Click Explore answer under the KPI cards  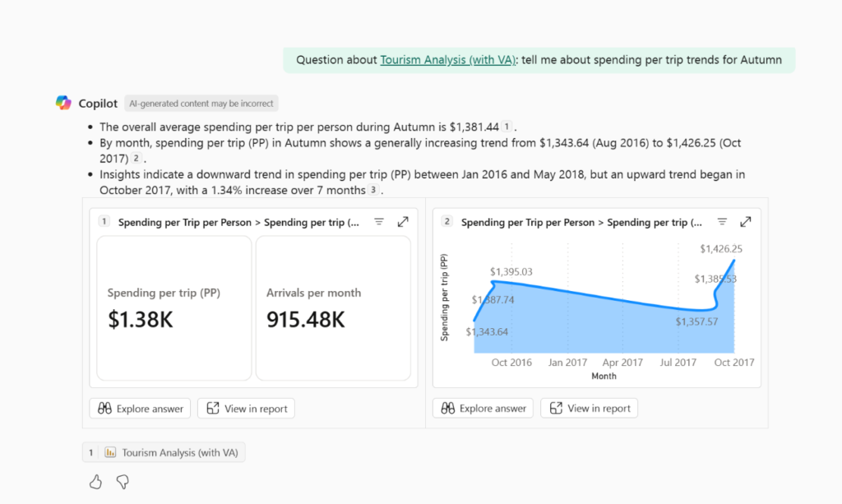[140, 409]
